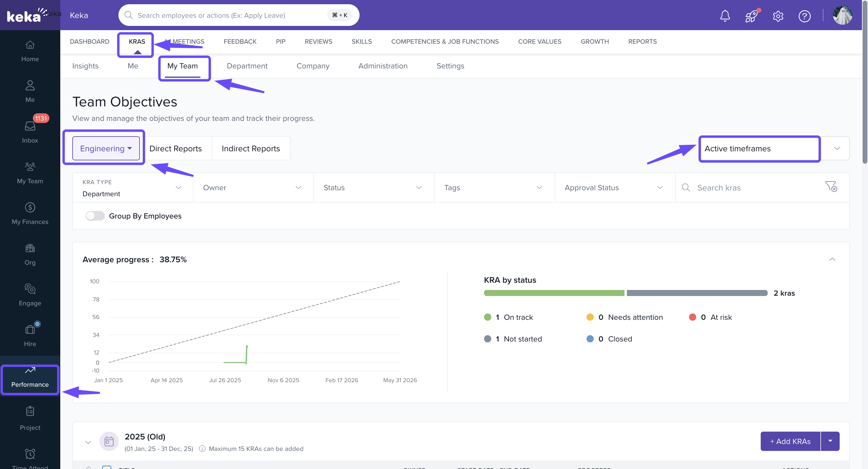Viewport: 868px width, 469px height.
Task: Go to My Finances sidebar icon
Action: pos(30,213)
